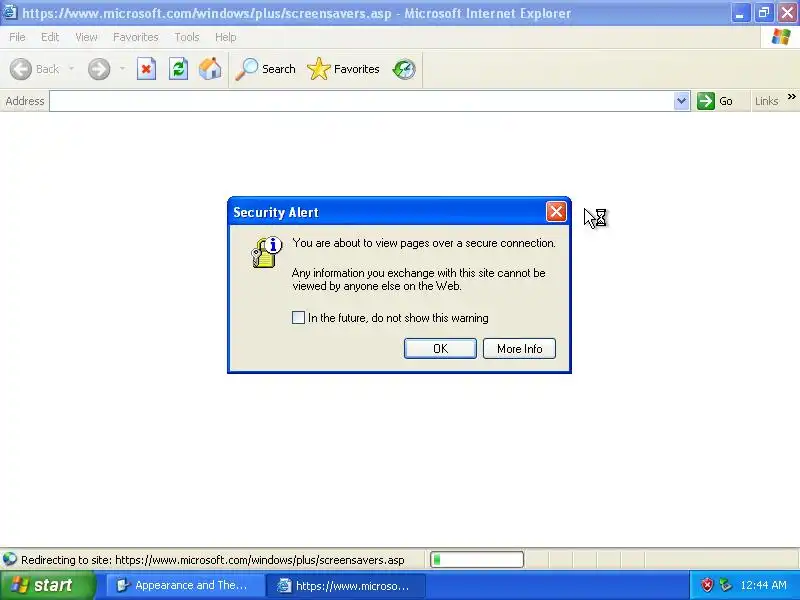The height and width of the screenshot is (600, 800).
Task: Click the Forward arrow icon
Action: [99, 69]
